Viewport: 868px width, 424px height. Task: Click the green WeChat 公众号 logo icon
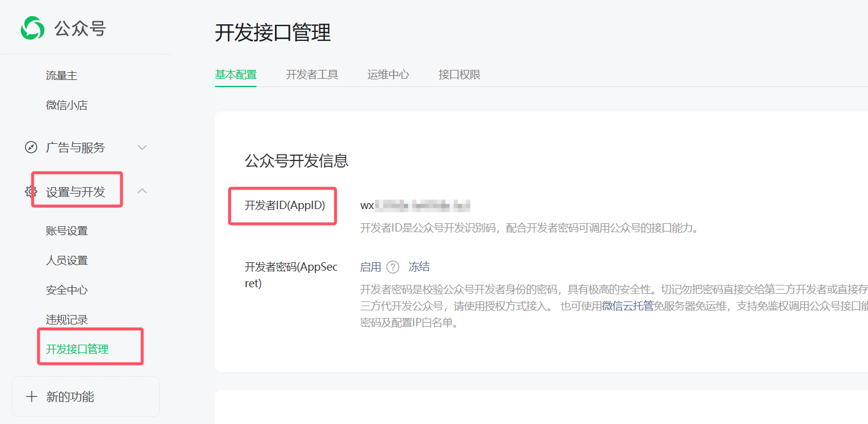[32, 28]
